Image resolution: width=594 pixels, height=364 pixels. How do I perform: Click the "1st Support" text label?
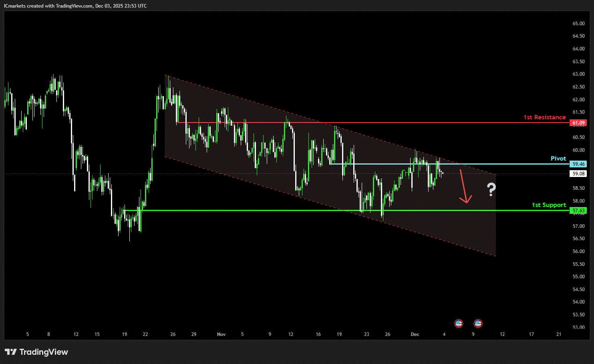point(549,205)
